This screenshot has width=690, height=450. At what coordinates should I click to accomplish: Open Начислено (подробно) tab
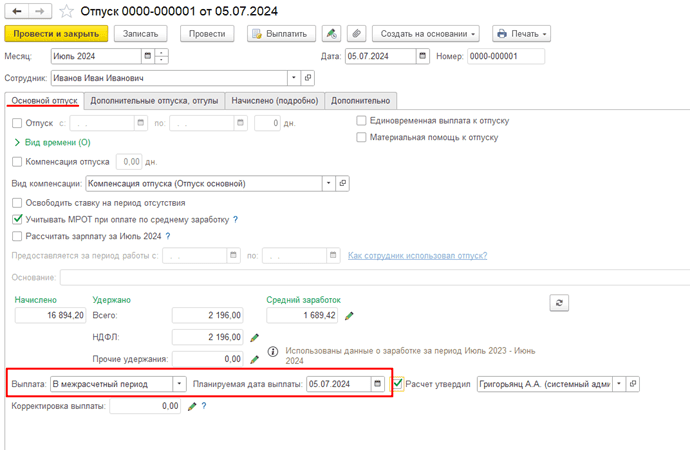(x=275, y=101)
